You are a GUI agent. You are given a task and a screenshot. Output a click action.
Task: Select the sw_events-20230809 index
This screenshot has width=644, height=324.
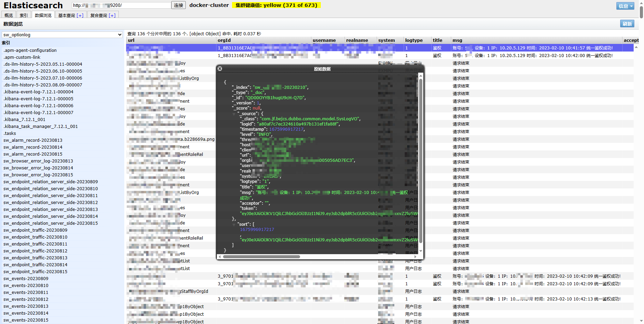pos(26,278)
